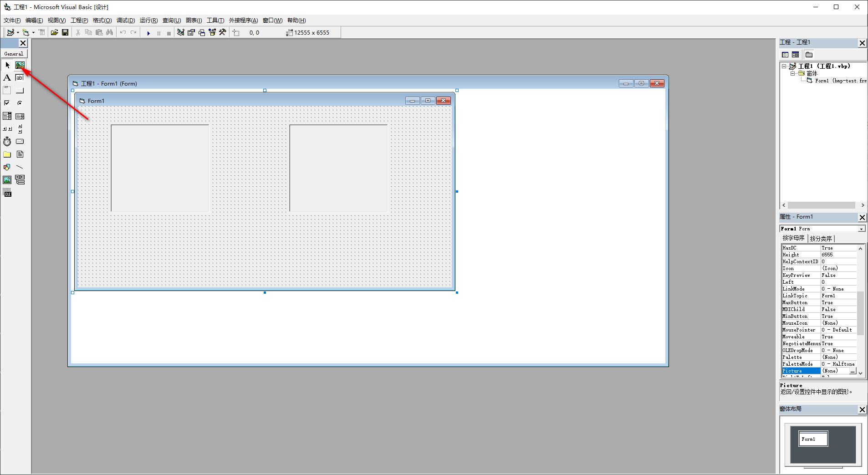This screenshot has width=868, height=475.
Task: Click View Object in project explorer
Action: pyautogui.click(x=795, y=55)
